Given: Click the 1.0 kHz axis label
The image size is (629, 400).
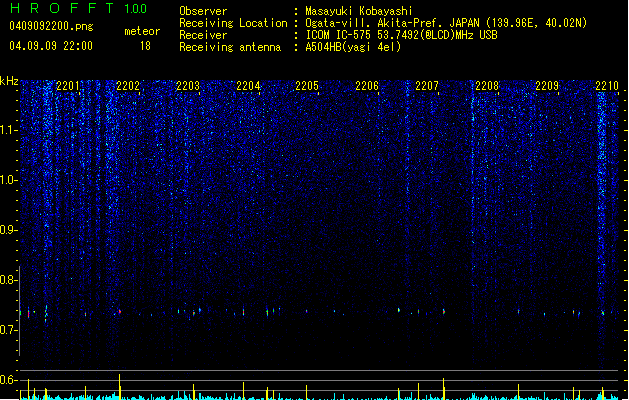Looking at the screenshot, I should [x=8, y=180].
